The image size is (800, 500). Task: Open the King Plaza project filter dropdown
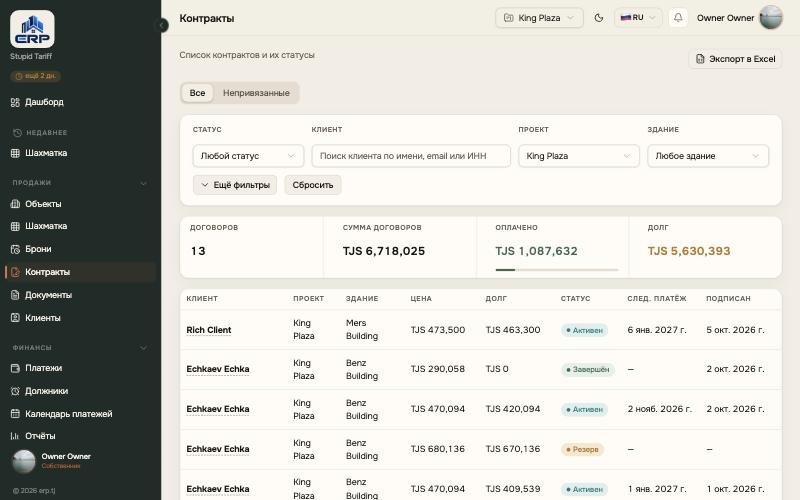[x=579, y=156]
